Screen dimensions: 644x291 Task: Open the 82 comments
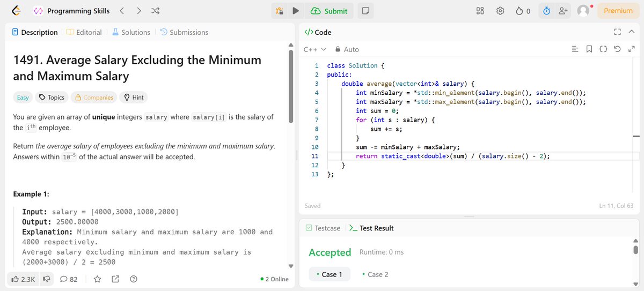click(69, 279)
